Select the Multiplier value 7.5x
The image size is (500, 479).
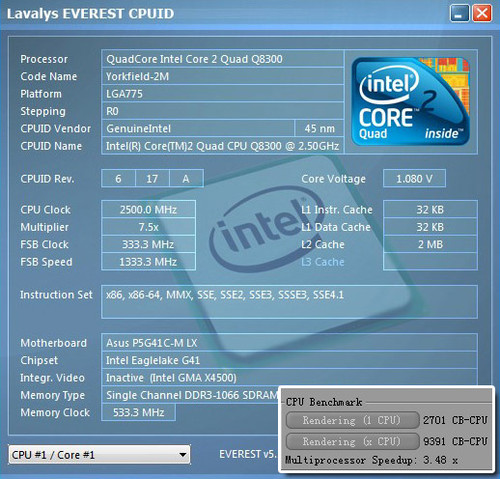[148, 227]
